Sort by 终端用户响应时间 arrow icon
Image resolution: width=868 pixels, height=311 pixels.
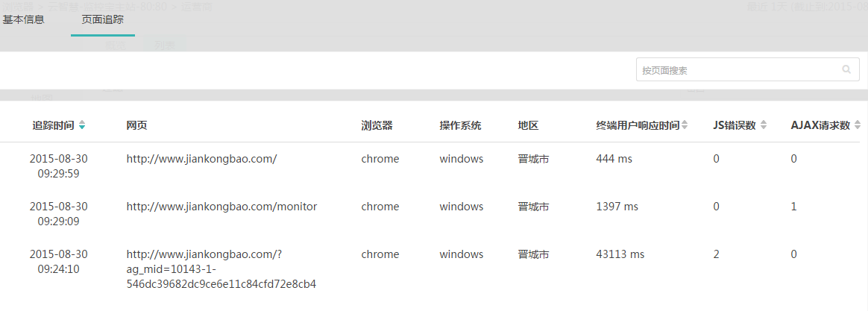[x=685, y=125]
